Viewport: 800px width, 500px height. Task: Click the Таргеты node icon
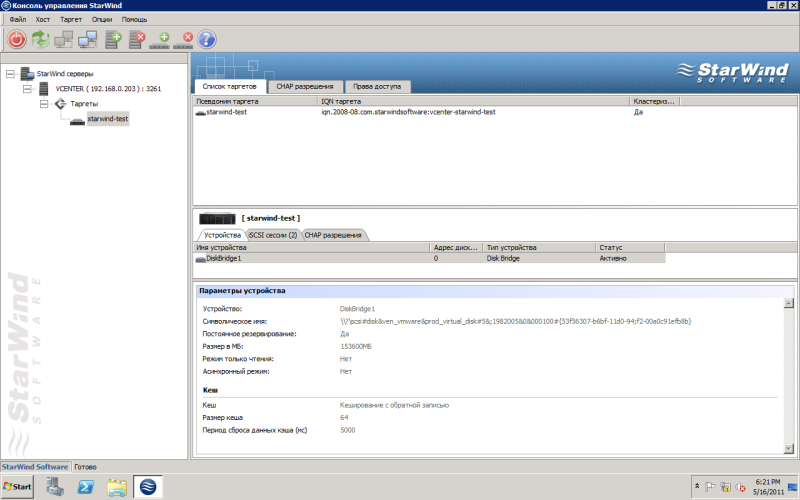61,104
